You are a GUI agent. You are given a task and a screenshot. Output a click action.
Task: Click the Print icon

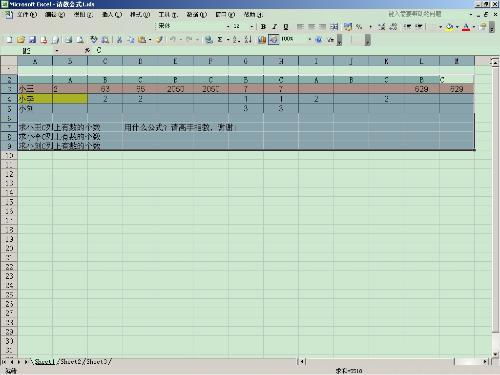click(x=69, y=40)
